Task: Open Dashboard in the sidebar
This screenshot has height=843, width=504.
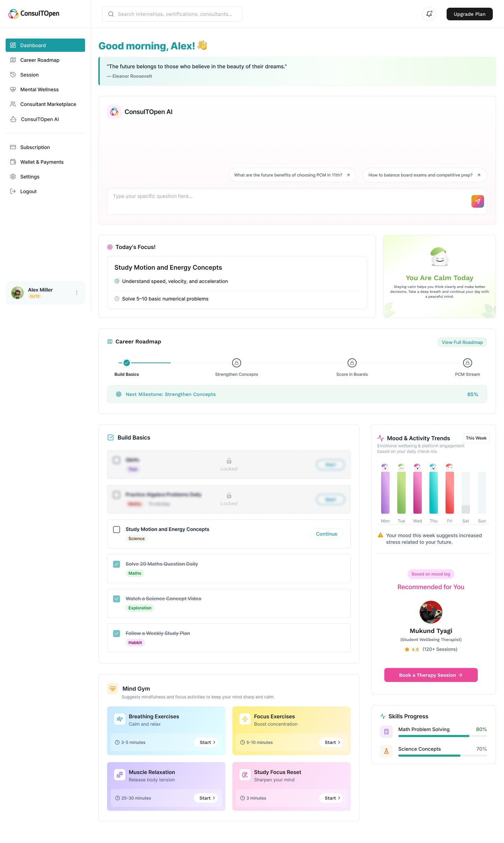Action: pos(45,45)
